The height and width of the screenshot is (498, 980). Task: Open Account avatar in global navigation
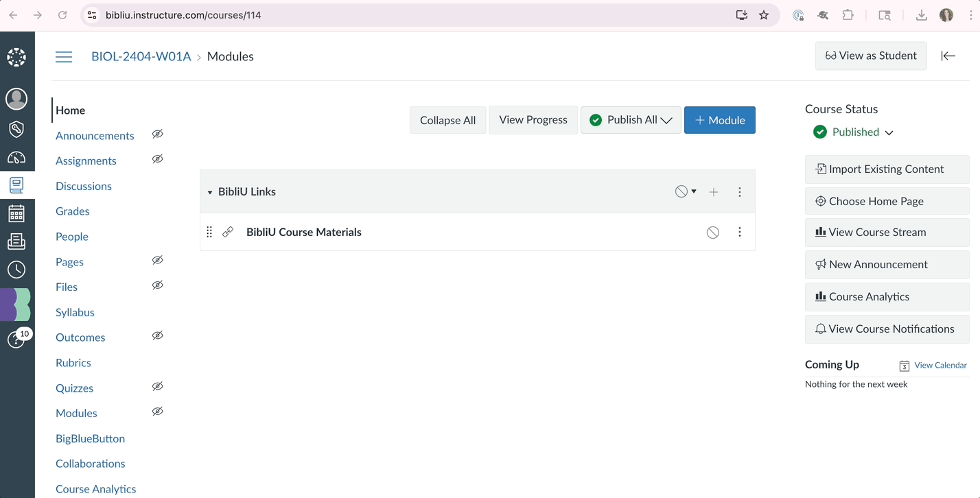tap(16, 99)
